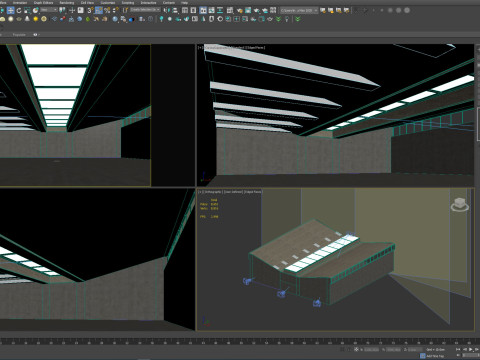Screen dimensions: 480x360
Task: Select the leftmost blue camera object in orthographic viewport
Action: [247, 281]
